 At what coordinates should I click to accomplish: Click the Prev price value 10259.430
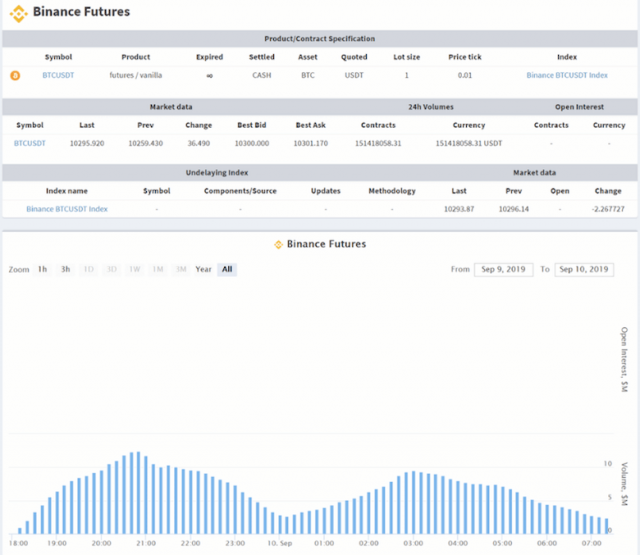[145, 143]
